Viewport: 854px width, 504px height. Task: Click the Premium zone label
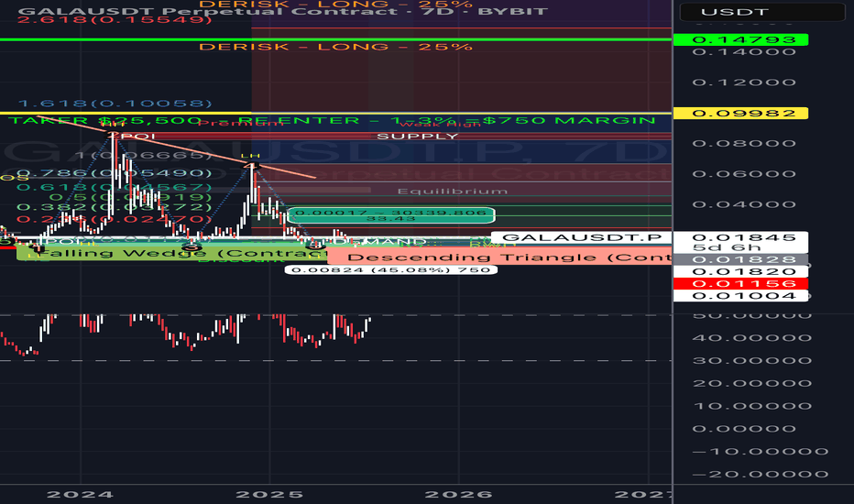tap(241, 124)
